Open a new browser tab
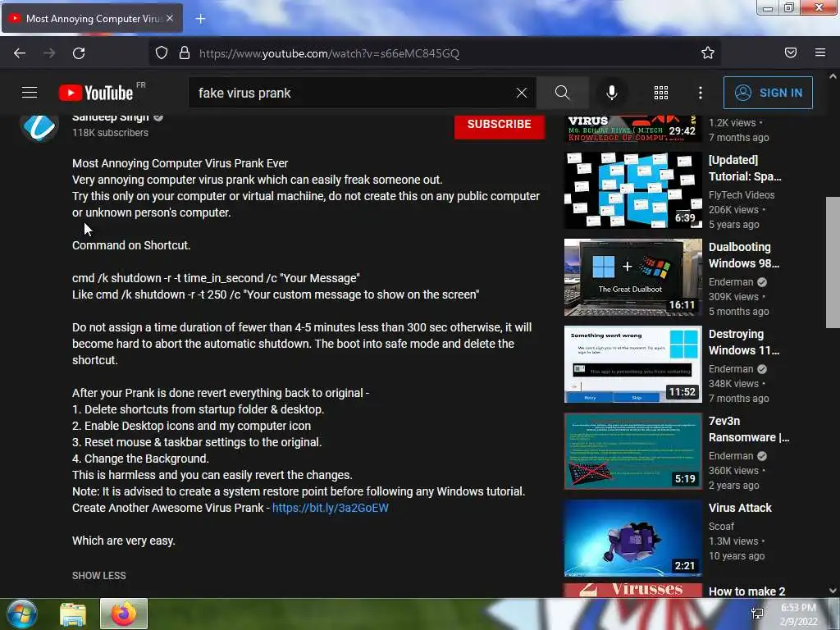The width and height of the screenshot is (840, 630). pyautogui.click(x=200, y=19)
